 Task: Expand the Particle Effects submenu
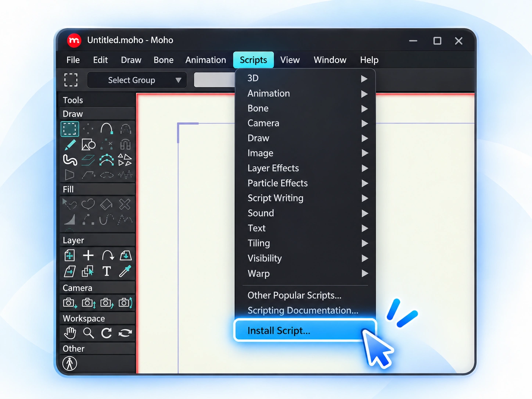(305, 183)
